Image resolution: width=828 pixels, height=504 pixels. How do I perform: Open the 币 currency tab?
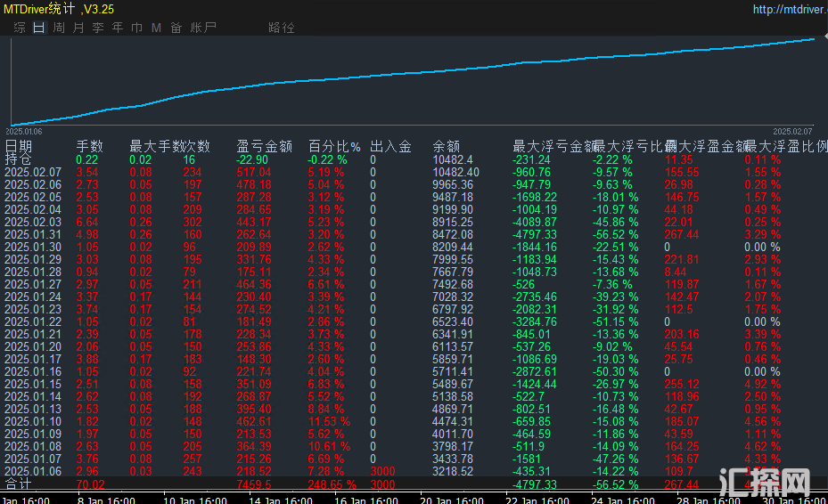pos(136,28)
